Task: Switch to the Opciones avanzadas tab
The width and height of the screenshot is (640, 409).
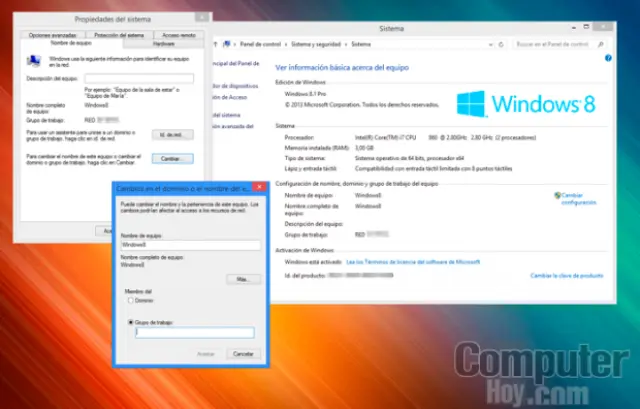Action: tap(53, 36)
